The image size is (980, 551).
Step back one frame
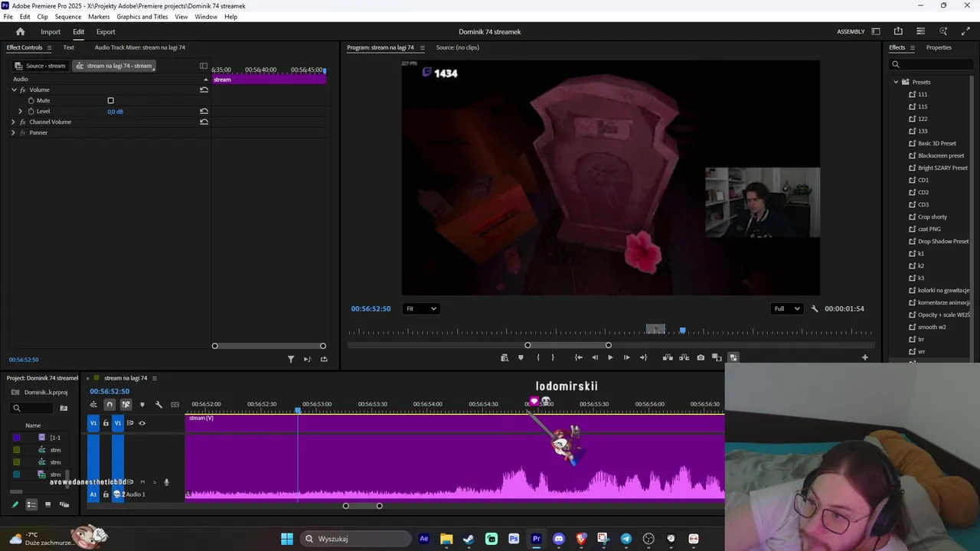[x=595, y=357]
